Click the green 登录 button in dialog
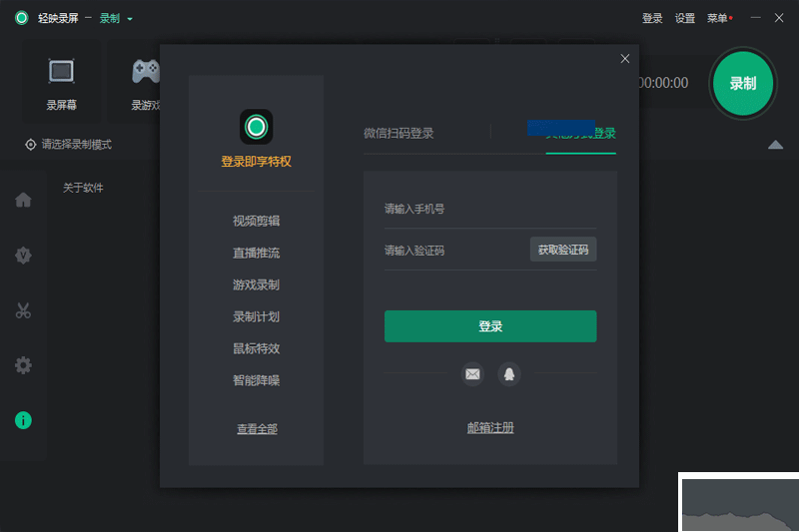This screenshot has width=799, height=532. click(x=490, y=326)
